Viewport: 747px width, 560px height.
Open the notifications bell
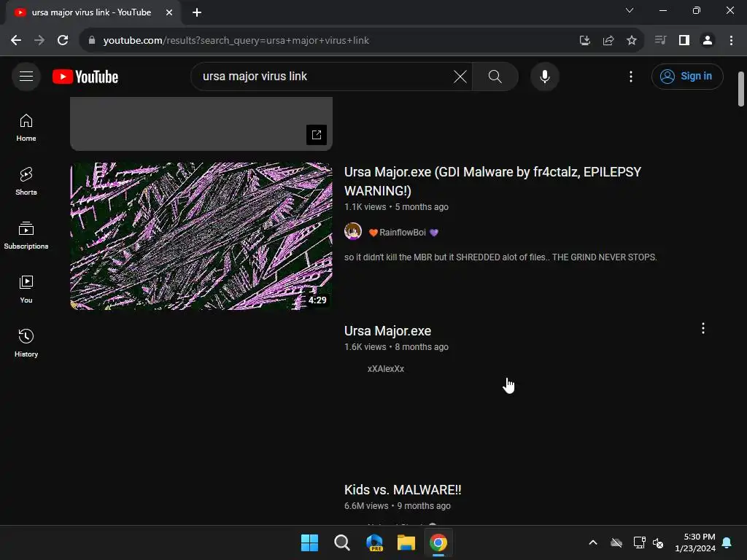[727, 542]
